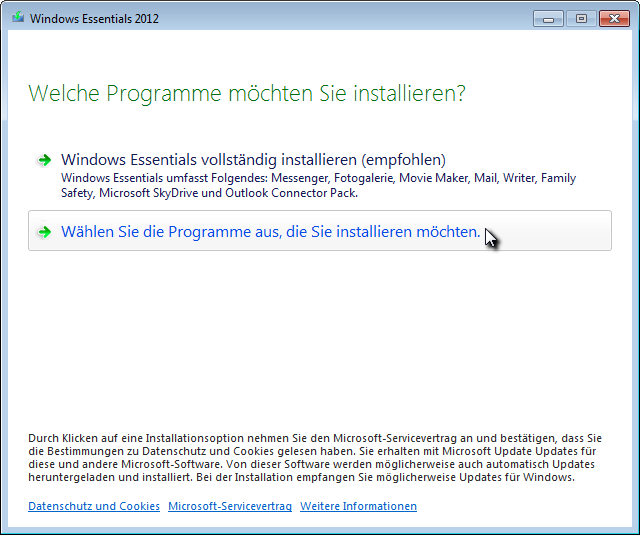Click green arrow beside full installation option
The image size is (640, 535).
tap(44, 160)
